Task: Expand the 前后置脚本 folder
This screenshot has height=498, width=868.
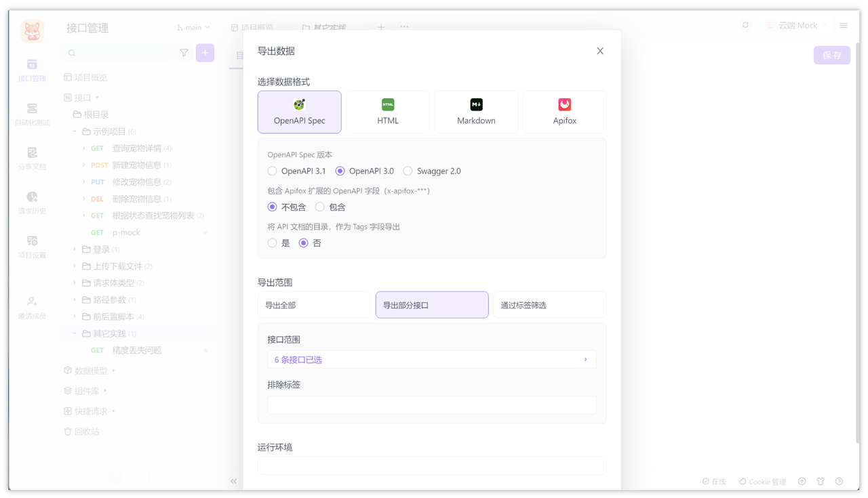Action: [75, 316]
